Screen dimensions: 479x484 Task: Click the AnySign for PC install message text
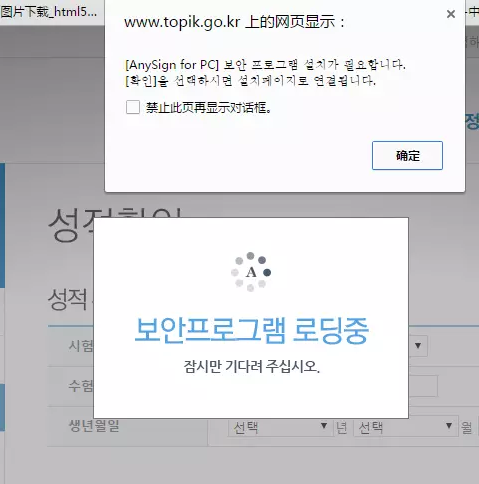[x=265, y=72]
